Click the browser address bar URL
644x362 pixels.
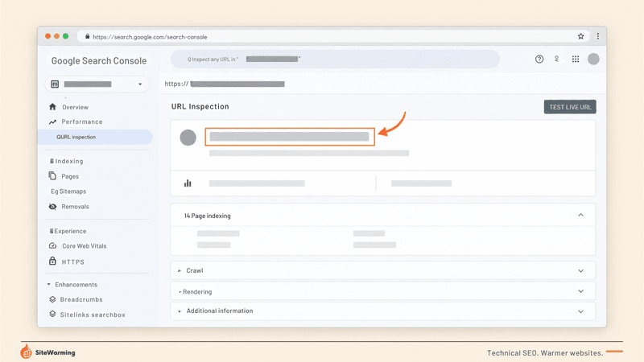pyautogui.click(x=150, y=37)
